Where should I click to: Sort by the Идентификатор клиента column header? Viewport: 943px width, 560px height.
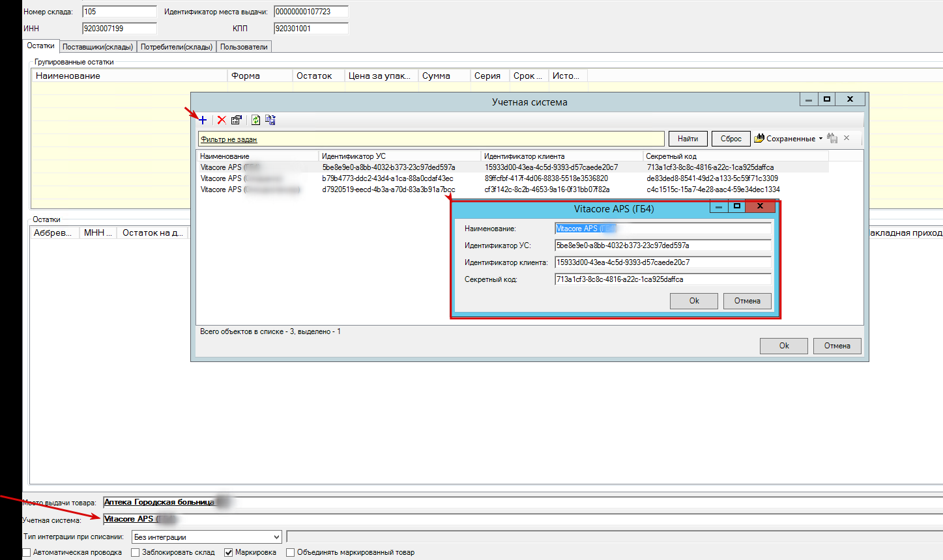(x=562, y=156)
